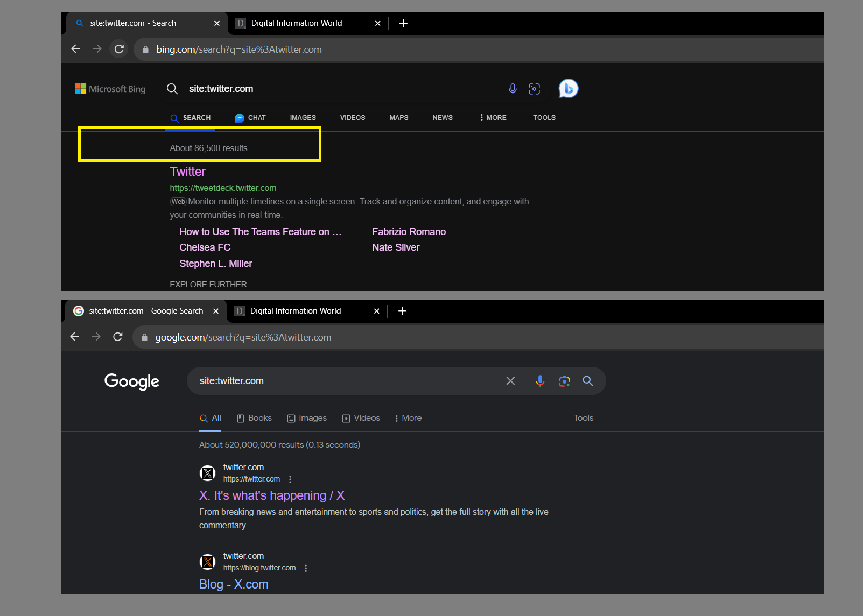This screenshot has height=616, width=863.
Task: Open "X. It's what's happening / X" result
Action: [x=272, y=495]
